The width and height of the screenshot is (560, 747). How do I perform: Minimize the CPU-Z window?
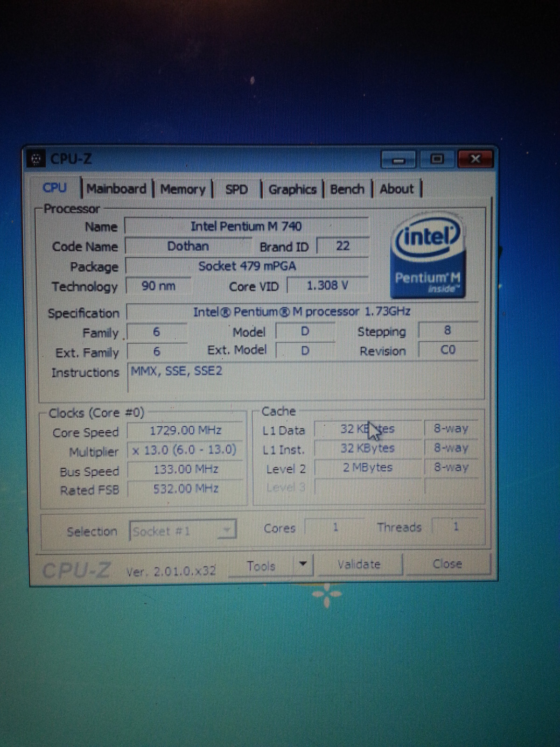click(398, 160)
